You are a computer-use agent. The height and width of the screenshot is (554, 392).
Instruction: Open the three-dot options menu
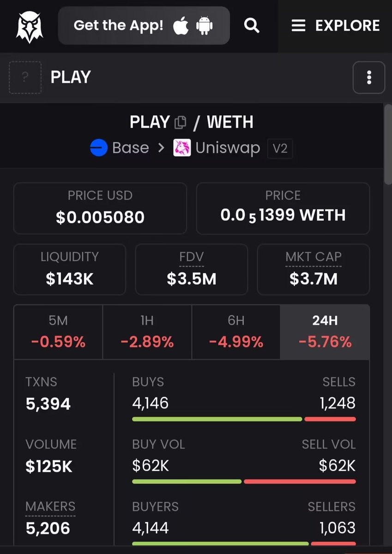pyautogui.click(x=369, y=77)
